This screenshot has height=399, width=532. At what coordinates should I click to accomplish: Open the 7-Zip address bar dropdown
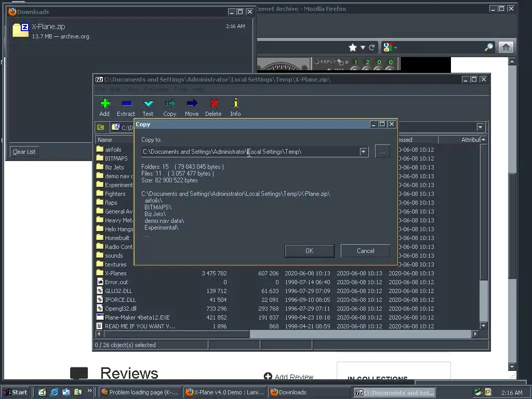pyautogui.click(x=480, y=127)
